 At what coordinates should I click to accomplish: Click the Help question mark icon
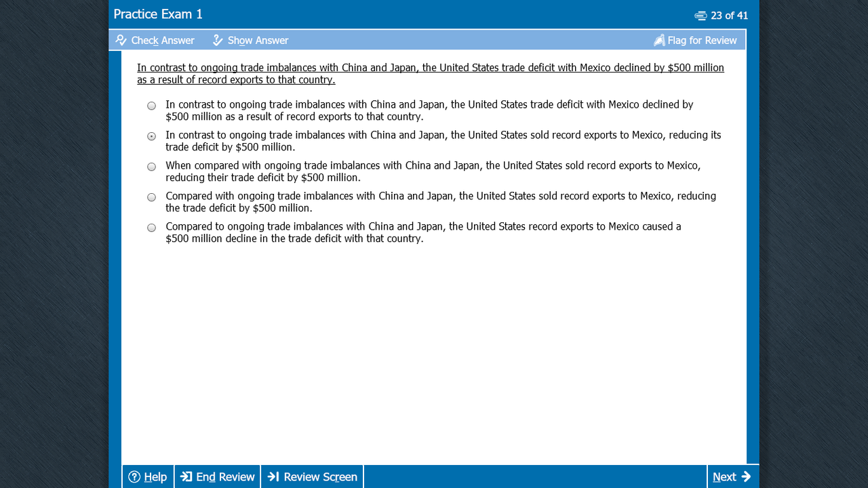pos(134,476)
